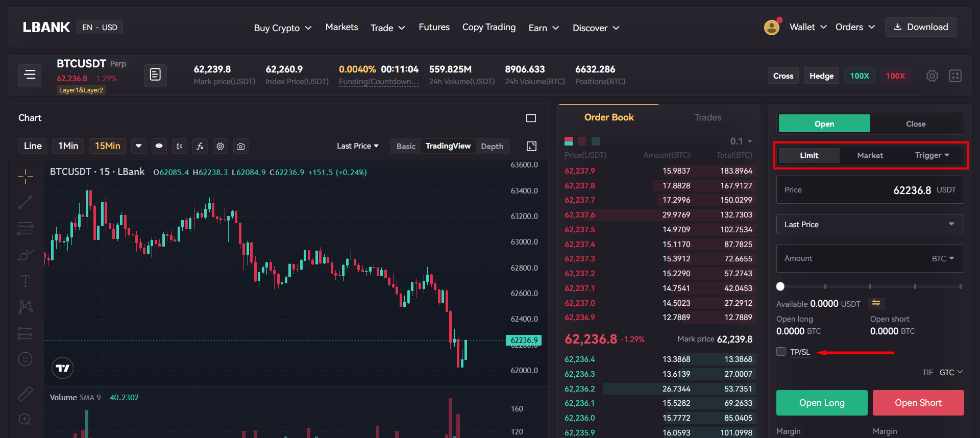This screenshot has height=438, width=980.
Task: Click the transfer funds icon near Available
Action: pyautogui.click(x=876, y=303)
